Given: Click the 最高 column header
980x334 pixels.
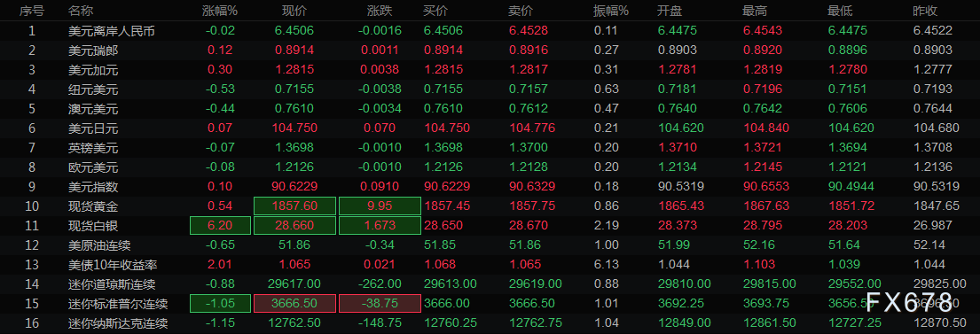Looking at the screenshot, I should click(x=755, y=11).
